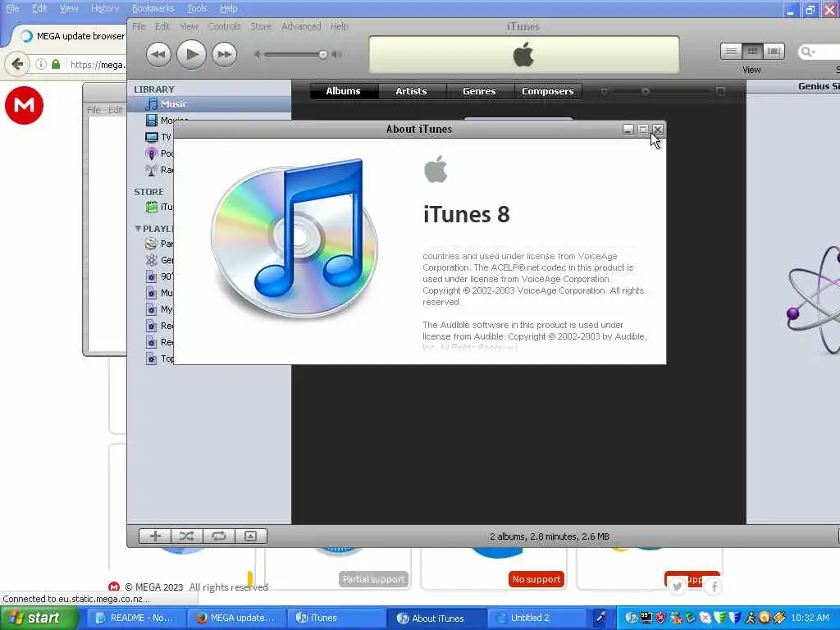Open the iTunes Help menu

click(339, 26)
